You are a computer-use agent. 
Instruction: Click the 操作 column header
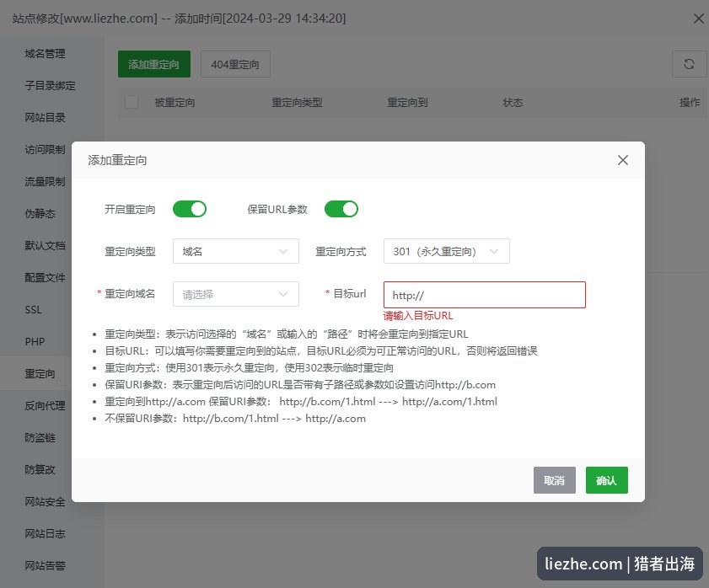690,103
